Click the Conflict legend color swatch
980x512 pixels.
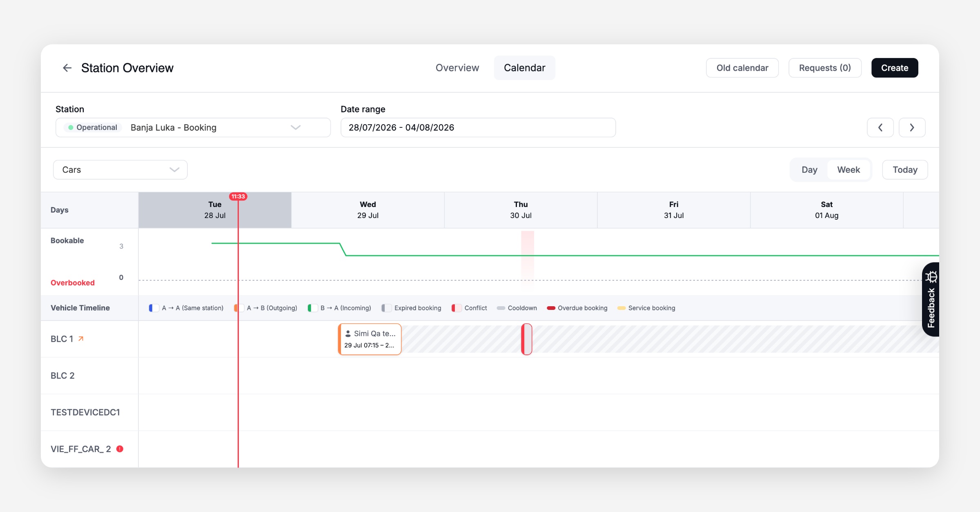click(x=456, y=308)
